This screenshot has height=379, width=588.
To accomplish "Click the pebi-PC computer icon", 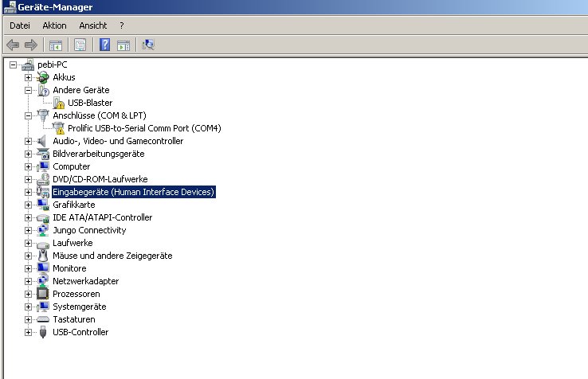I will point(28,64).
